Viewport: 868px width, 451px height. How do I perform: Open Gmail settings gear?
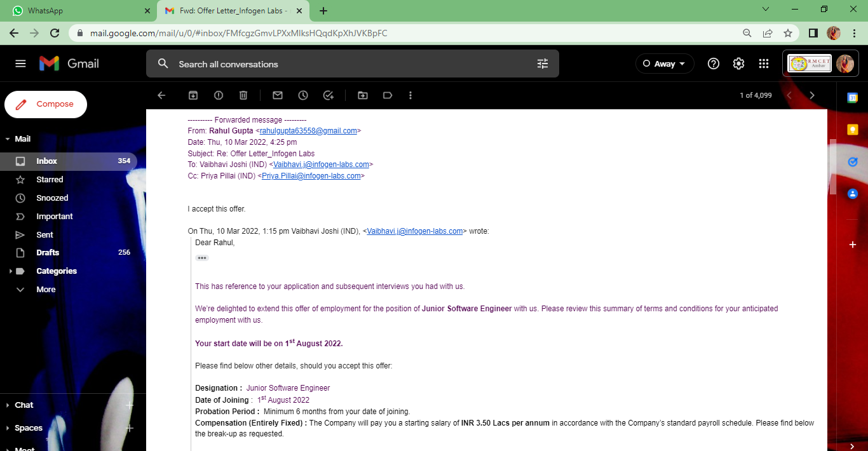point(738,64)
